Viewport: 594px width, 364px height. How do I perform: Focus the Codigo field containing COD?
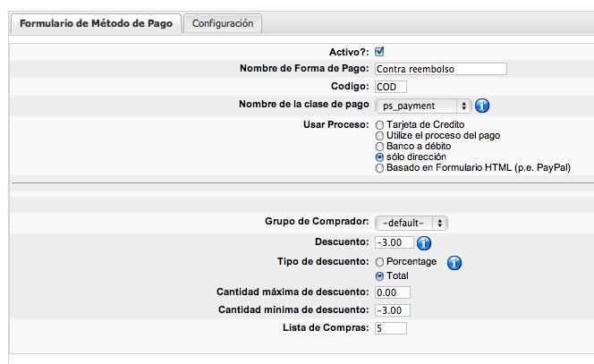[391, 87]
